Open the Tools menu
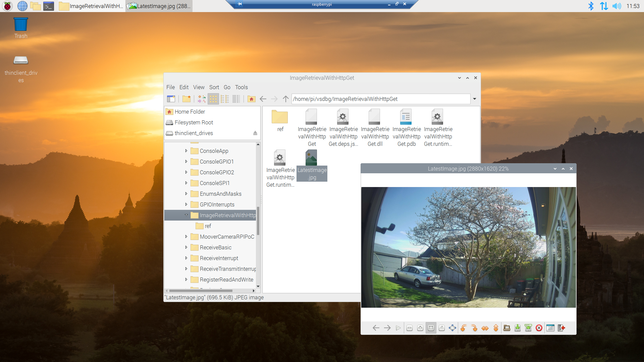The height and width of the screenshot is (362, 644). point(241,87)
